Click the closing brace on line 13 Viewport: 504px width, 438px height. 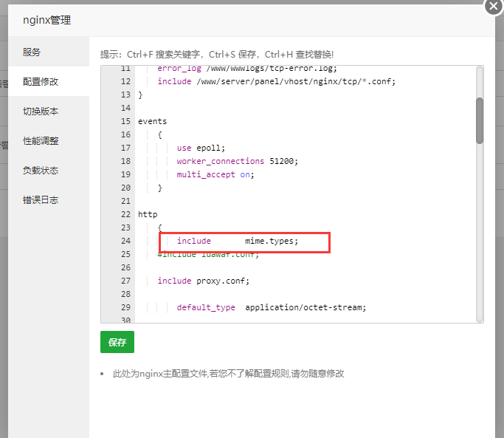pos(140,95)
